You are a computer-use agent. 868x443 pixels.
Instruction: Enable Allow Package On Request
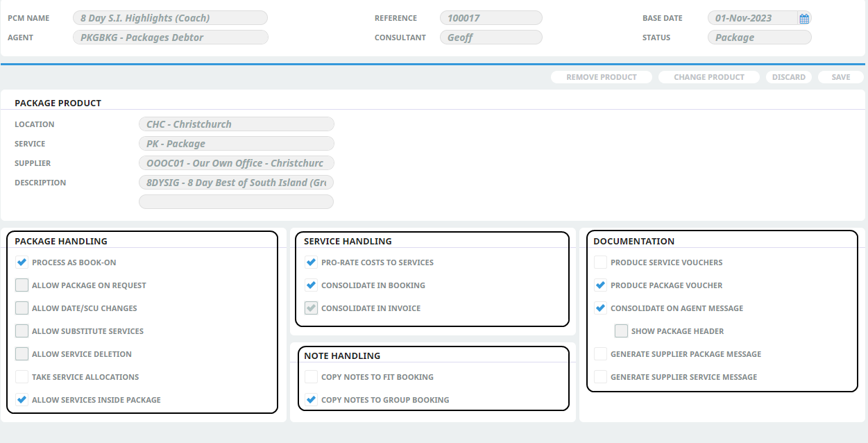click(22, 285)
